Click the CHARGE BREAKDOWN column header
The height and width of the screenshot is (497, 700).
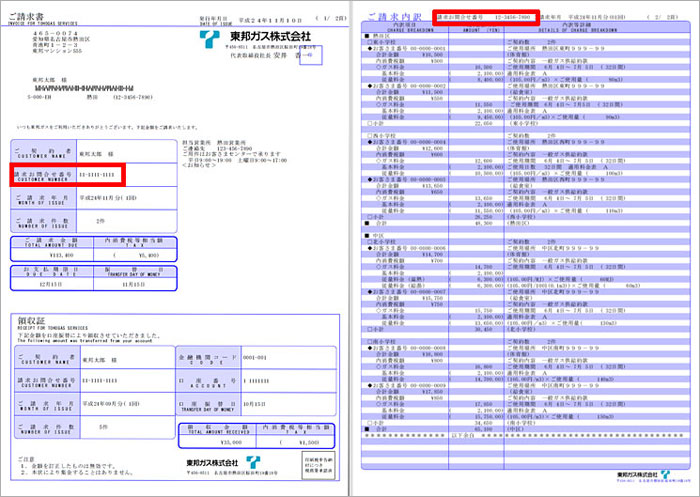(x=404, y=30)
